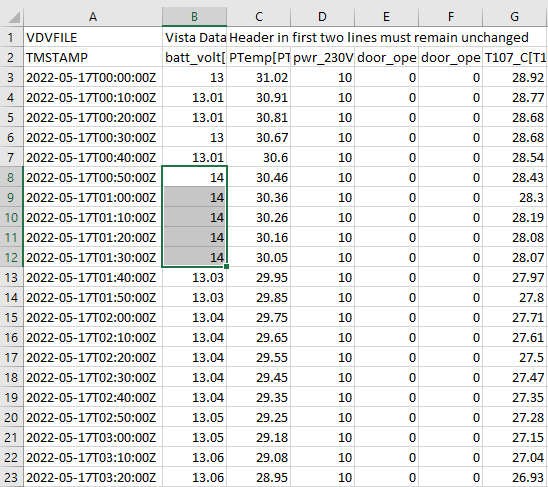
Task: Select row 23 header
Action: click(x=12, y=477)
